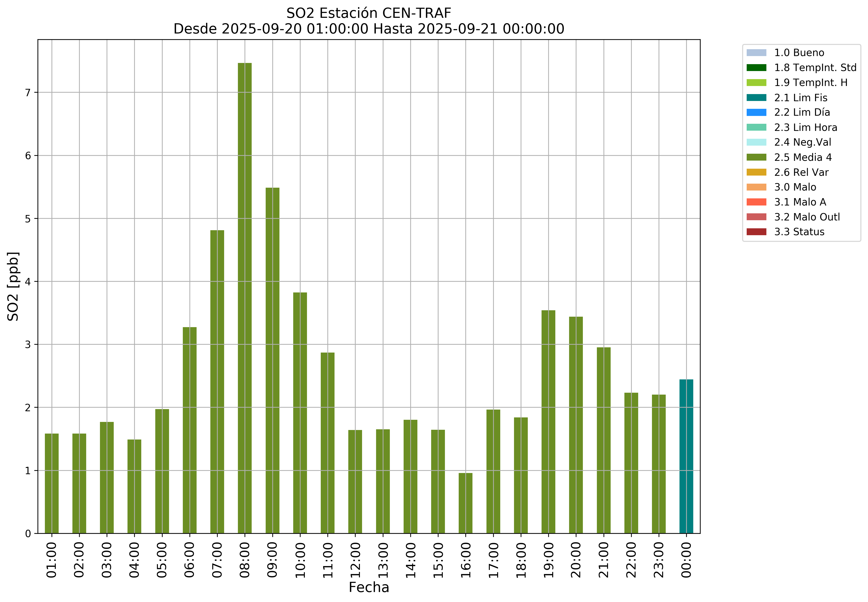Click the 3.3 Status legend swatch

(756, 232)
